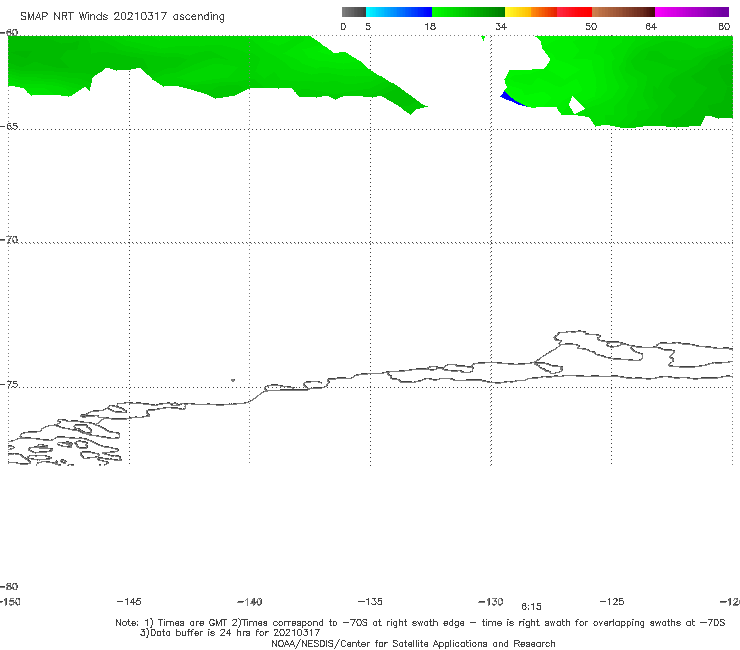Click the color bar label '5'
The image size is (740, 650).
click(x=368, y=26)
